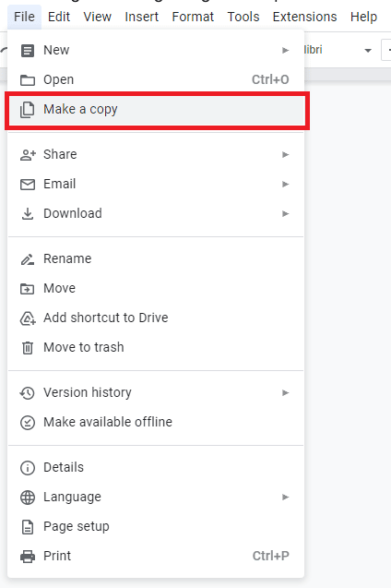391x588 pixels.
Task: Open the Insert menu
Action: click(142, 17)
